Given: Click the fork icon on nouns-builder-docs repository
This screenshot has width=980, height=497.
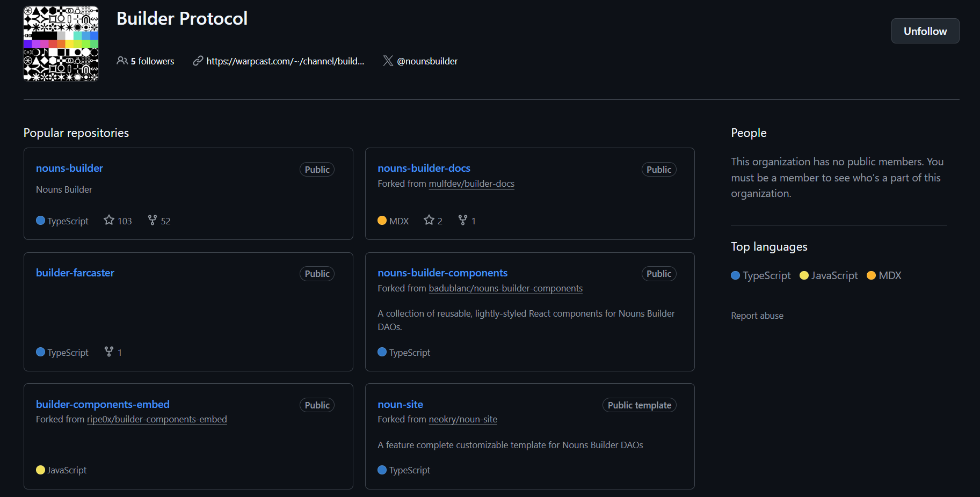Looking at the screenshot, I should (461, 220).
